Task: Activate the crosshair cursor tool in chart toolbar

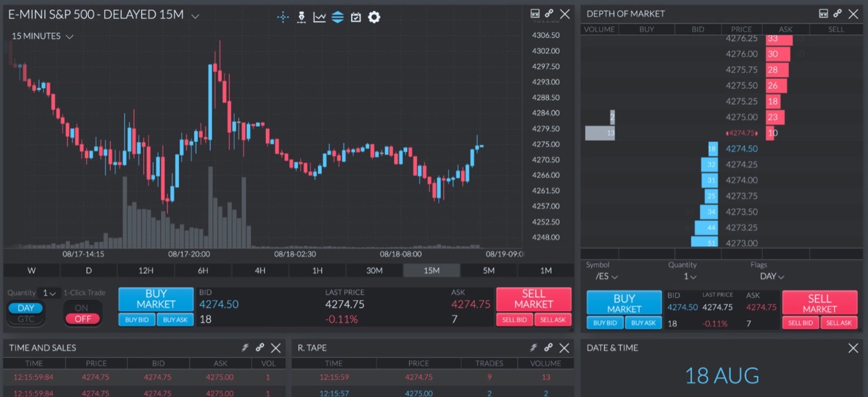Action: pyautogui.click(x=283, y=17)
